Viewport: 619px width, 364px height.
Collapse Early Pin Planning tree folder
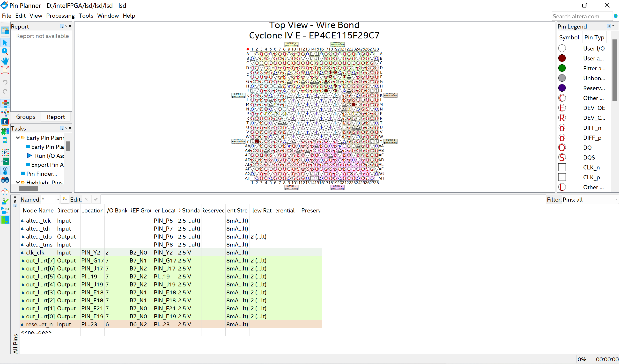pos(18,138)
